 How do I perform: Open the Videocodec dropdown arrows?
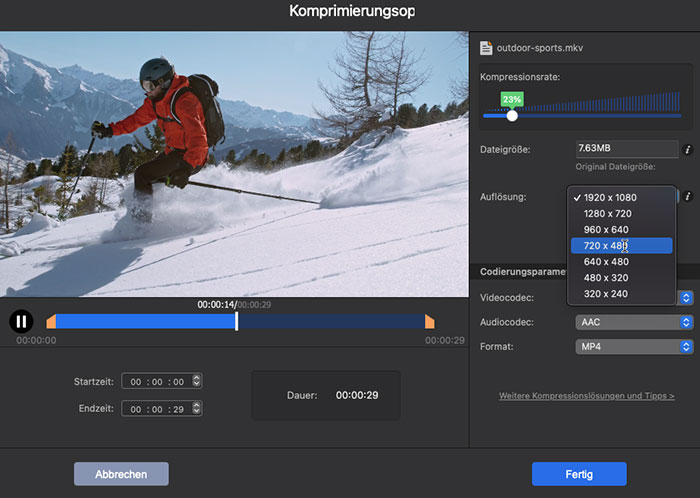[x=686, y=298]
